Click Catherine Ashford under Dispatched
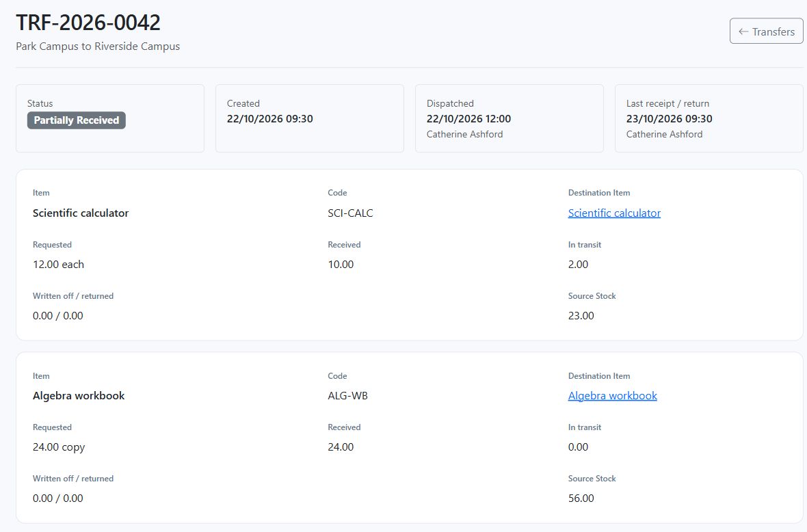The height and width of the screenshot is (532, 807). coord(464,134)
